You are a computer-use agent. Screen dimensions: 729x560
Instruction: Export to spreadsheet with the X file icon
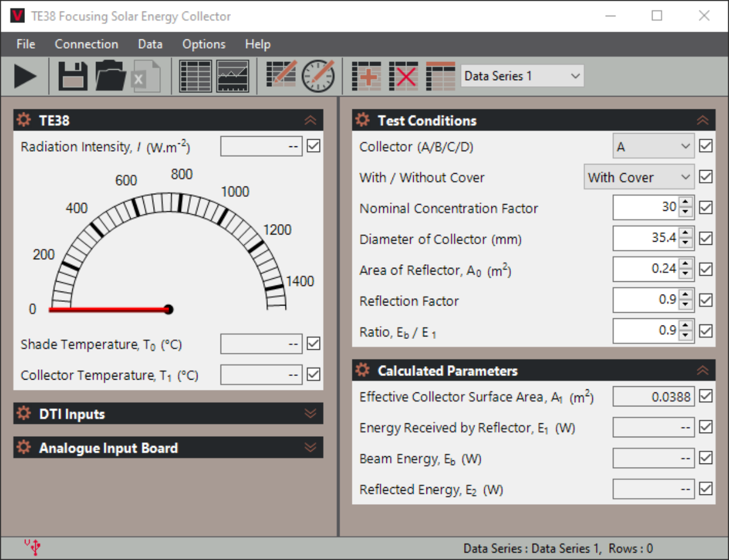click(146, 77)
